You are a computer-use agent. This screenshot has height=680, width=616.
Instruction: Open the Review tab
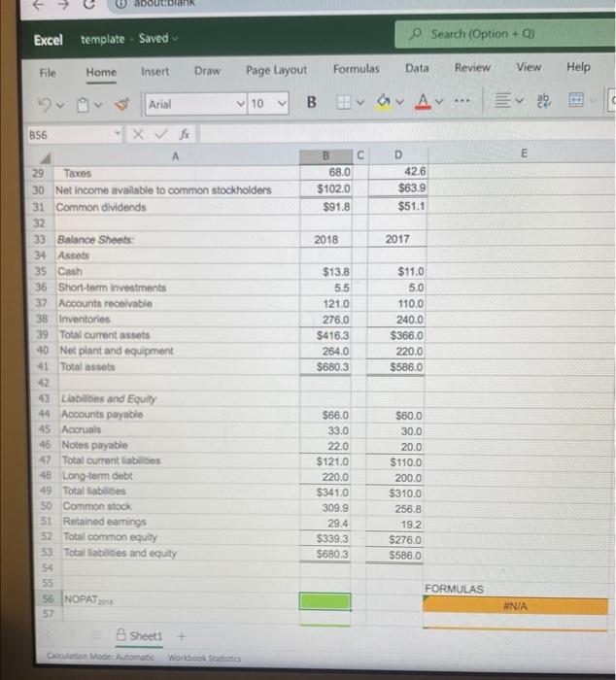click(472, 68)
